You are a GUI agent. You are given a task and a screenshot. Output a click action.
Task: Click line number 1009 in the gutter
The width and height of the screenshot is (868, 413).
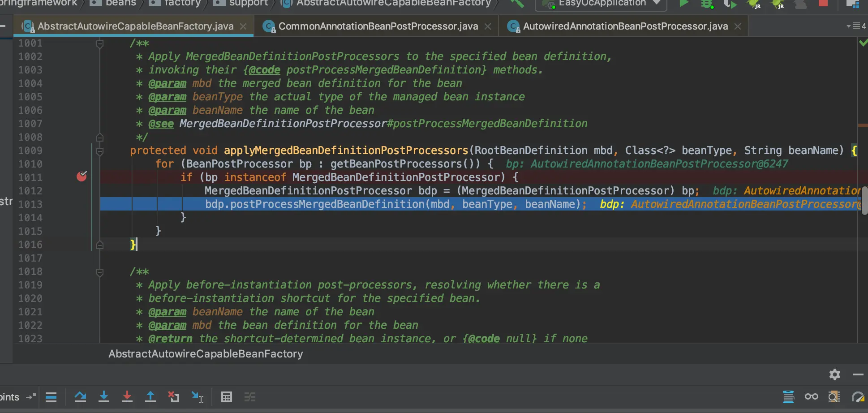(30, 151)
